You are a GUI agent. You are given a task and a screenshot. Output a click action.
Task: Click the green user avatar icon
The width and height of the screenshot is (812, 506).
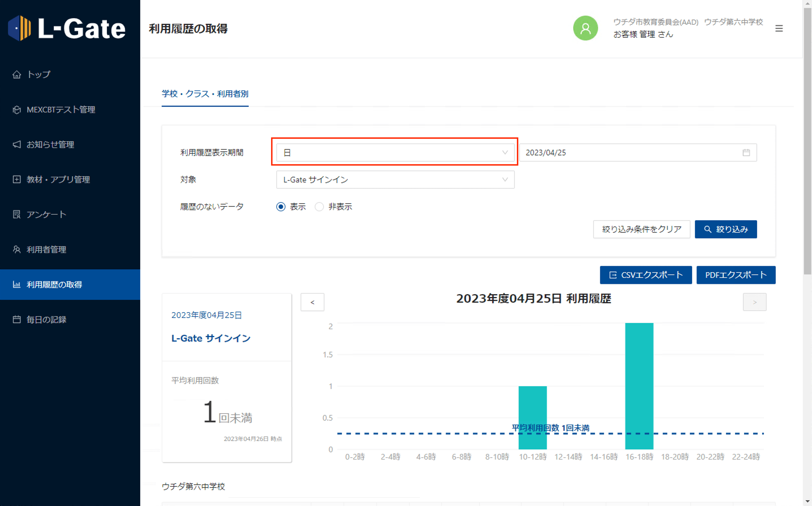coord(585,29)
